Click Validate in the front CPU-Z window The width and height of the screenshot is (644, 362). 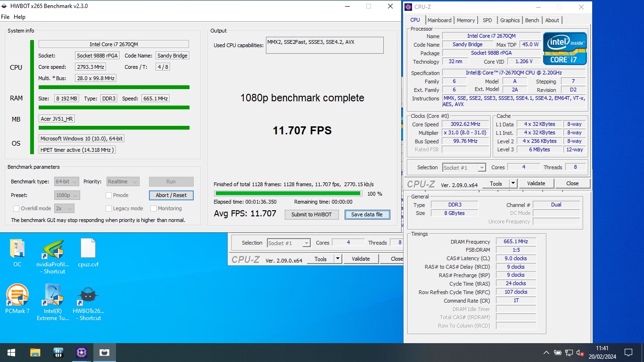536,183
